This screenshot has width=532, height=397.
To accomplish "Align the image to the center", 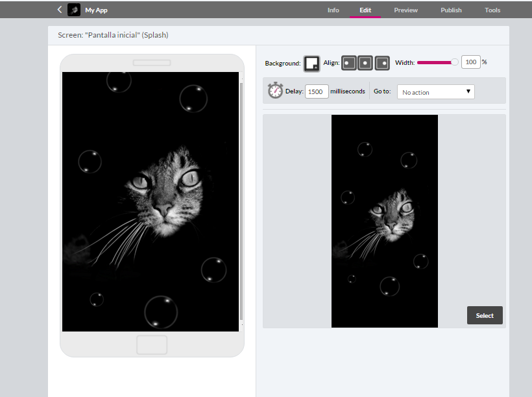I will pyautogui.click(x=365, y=63).
